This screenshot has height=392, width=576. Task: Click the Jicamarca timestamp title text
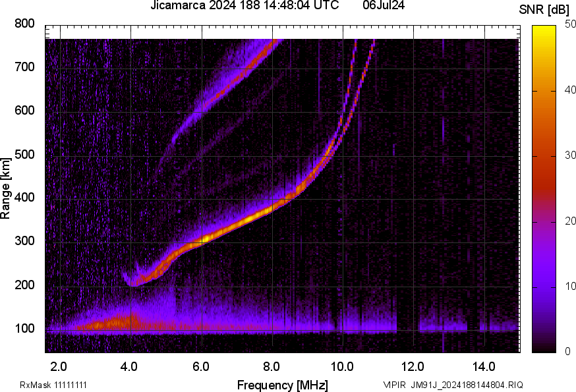click(245, 6)
